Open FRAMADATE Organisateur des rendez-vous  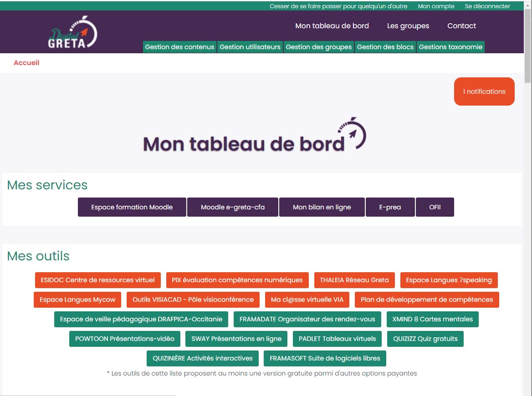click(x=307, y=320)
